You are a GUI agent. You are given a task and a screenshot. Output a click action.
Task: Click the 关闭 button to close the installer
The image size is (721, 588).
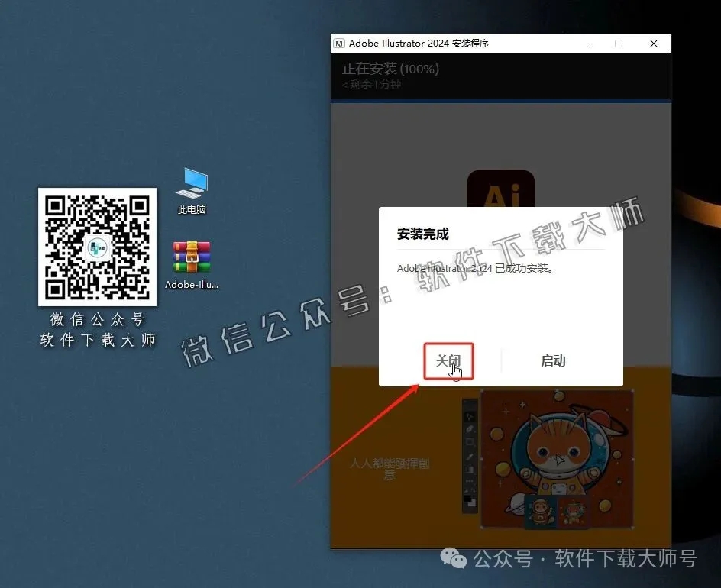point(448,360)
